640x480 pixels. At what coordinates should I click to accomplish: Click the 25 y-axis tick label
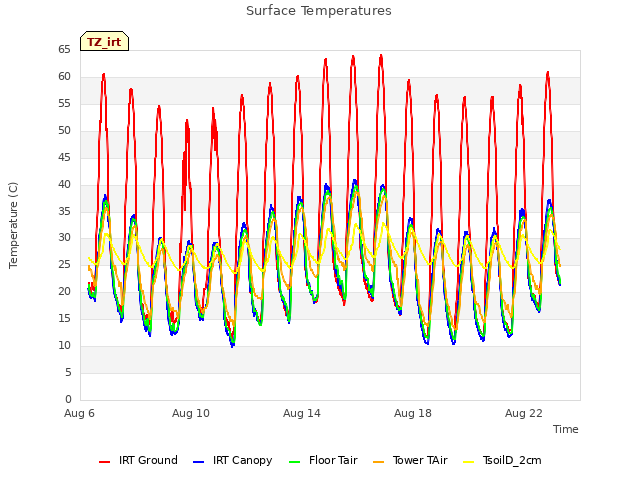(x=64, y=264)
